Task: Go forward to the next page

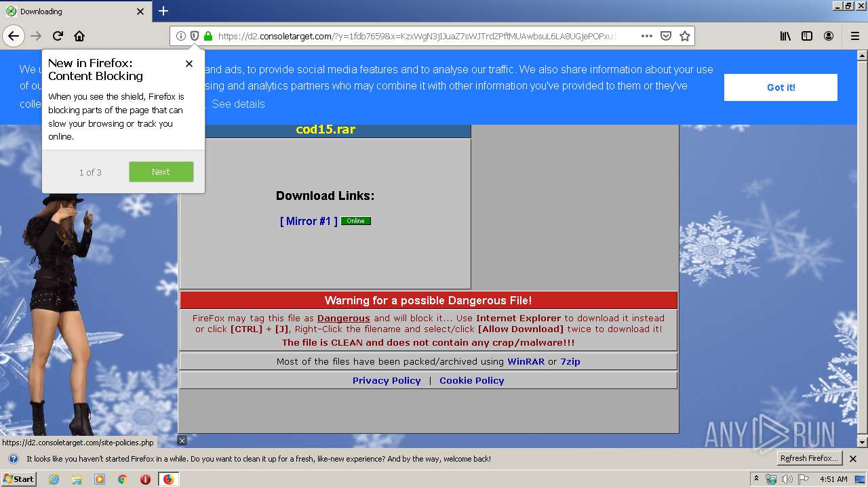Action: coord(36,36)
